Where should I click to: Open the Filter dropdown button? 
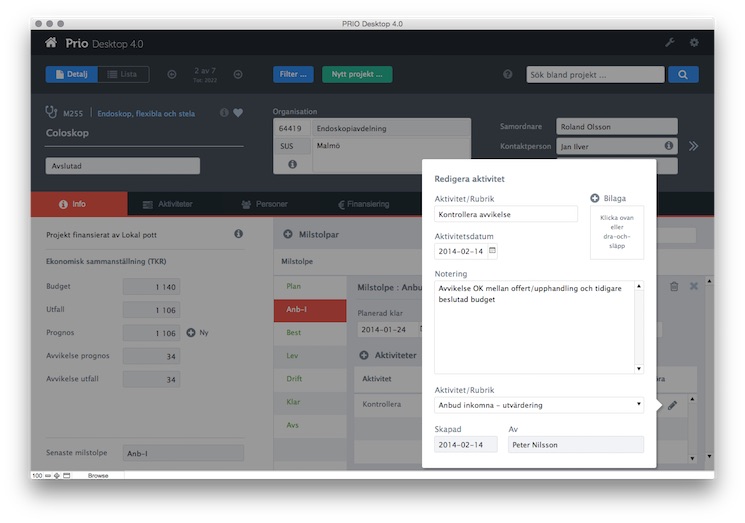293,74
